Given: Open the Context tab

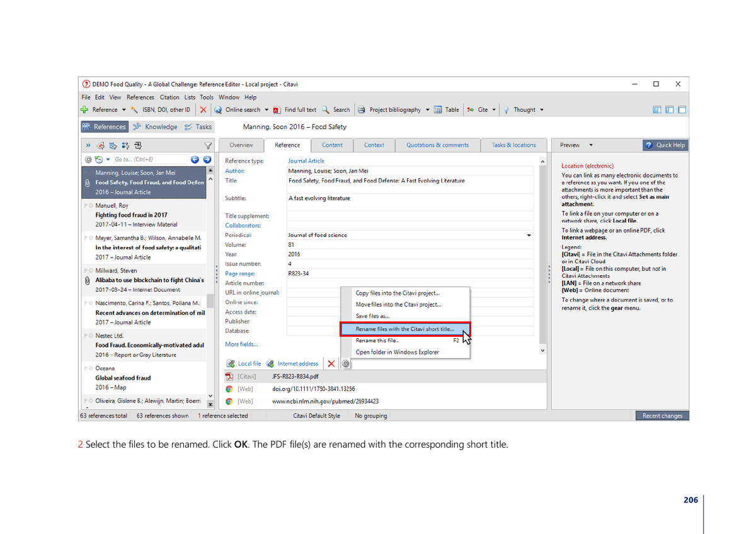Looking at the screenshot, I should tap(374, 145).
